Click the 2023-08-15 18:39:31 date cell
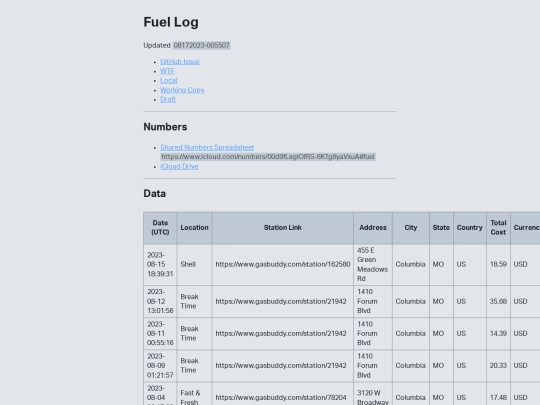This screenshot has width=540, height=405. click(x=160, y=264)
